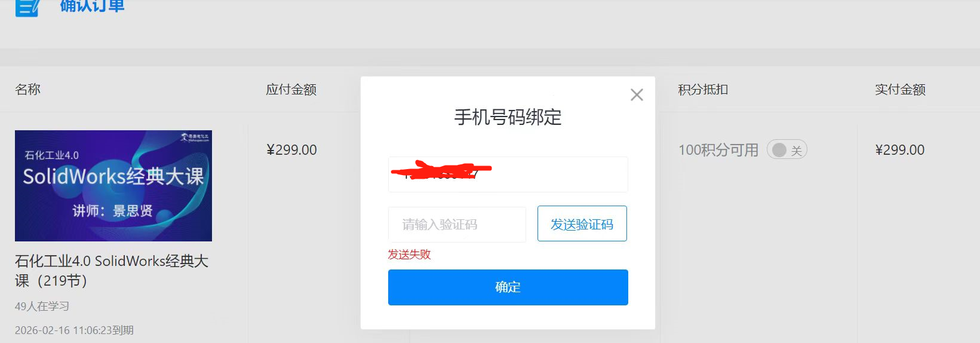980x343 pixels.
Task: Click the 49人在学习 learner count text
Action: pyautogui.click(x=42, y=307)
